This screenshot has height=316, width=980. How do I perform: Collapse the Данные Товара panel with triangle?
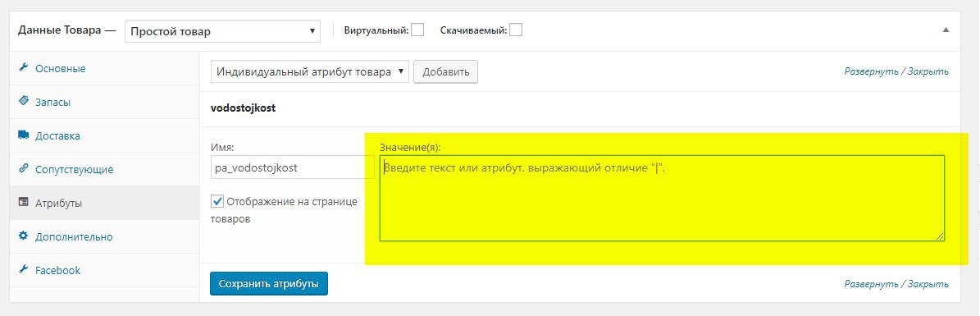click(946, 30)
